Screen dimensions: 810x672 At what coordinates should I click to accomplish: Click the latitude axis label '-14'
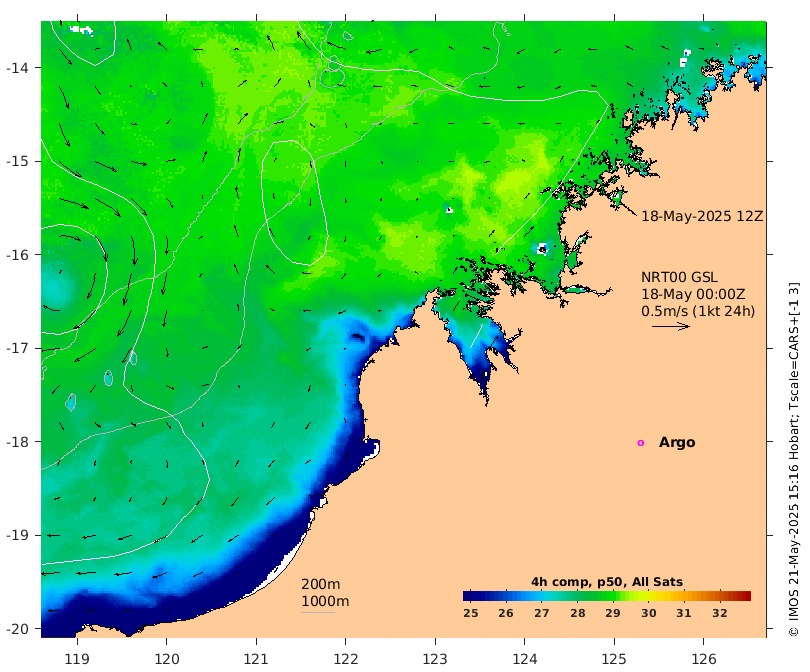(17, 68)
